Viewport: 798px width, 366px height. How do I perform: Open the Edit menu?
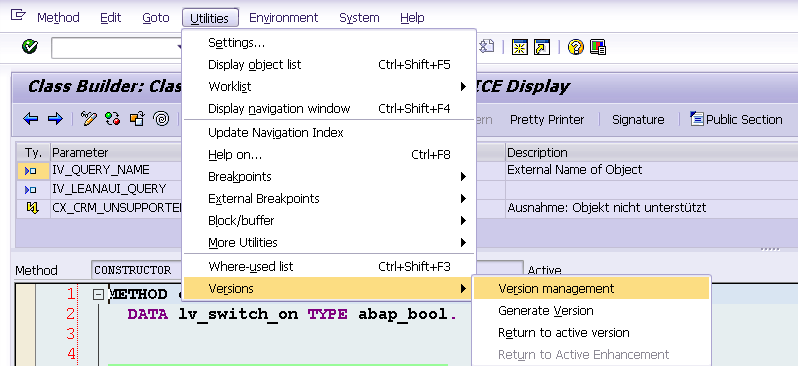tap(110, 17)
